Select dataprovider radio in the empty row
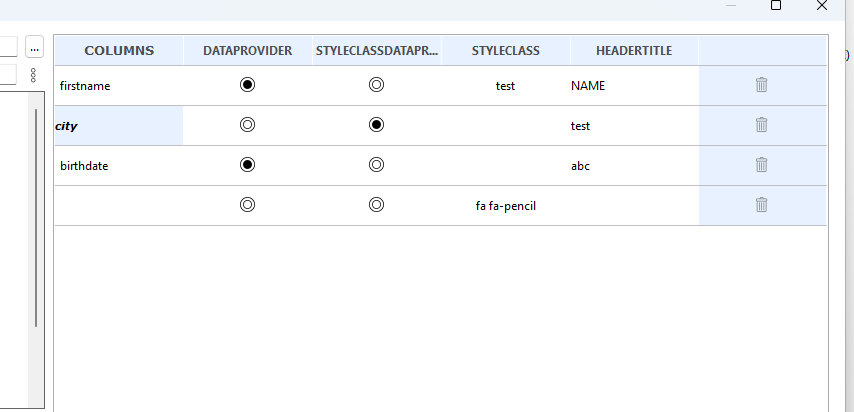The height and width of the screenshot is (412, 854). click(x=247, y=205)
